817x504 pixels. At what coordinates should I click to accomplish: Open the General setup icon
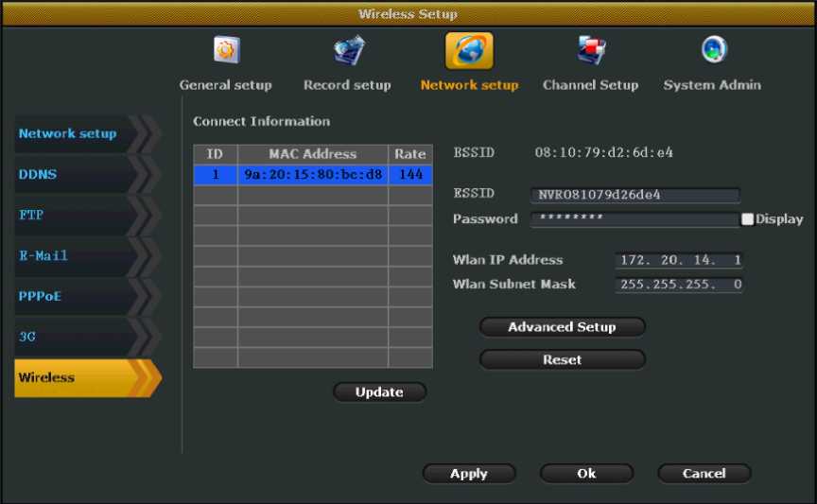[x=226, y=51]
